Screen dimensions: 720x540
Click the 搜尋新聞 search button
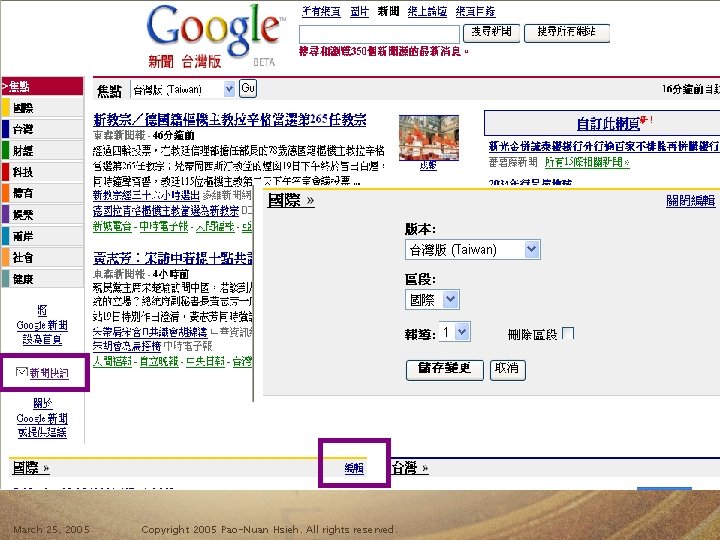tap(491, 33)
